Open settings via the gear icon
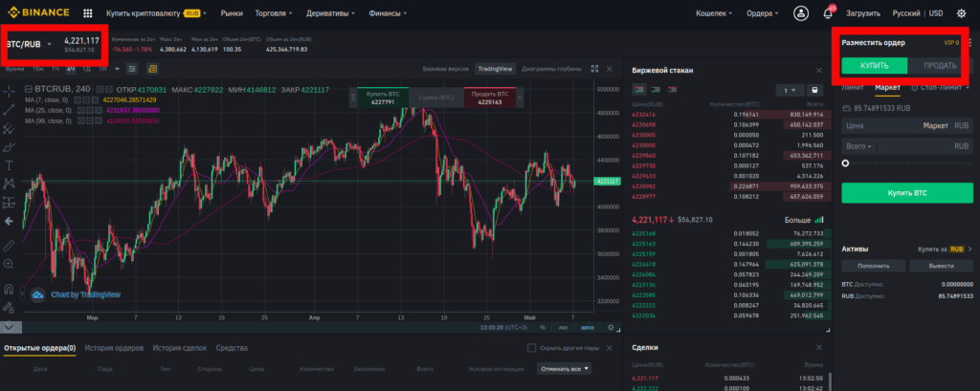Viewport: 980px width, 391px height. [x=963, y=14]
